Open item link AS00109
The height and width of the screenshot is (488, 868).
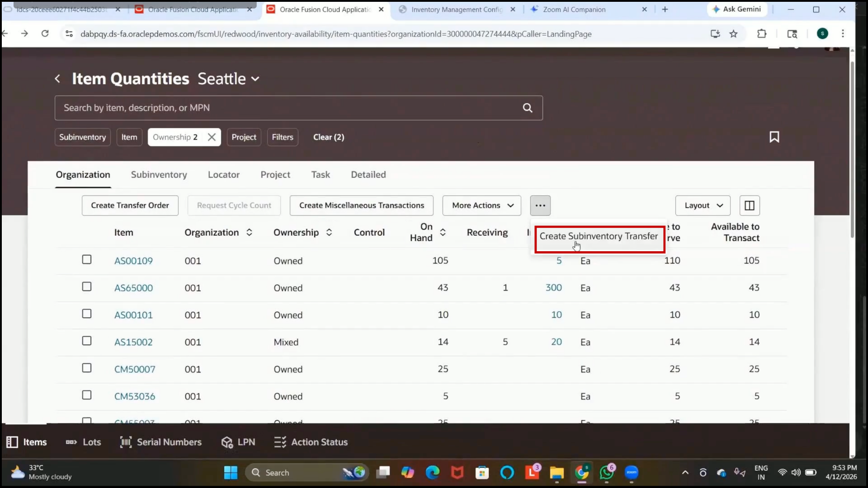[133, 261]
